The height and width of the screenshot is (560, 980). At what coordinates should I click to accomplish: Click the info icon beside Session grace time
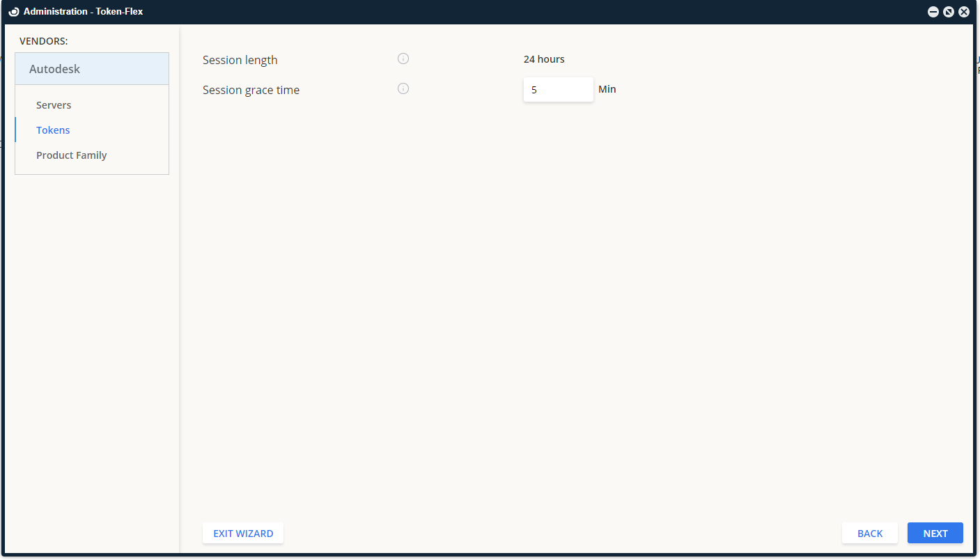(403, 88)
